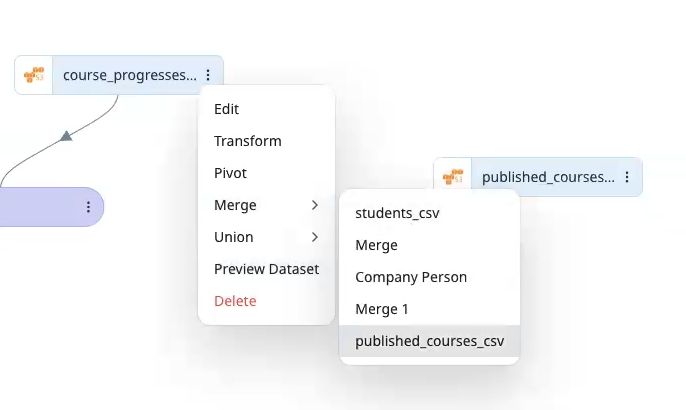
Task: Click the S3 icon on published_courses node
Action: (x=453, y=177)
